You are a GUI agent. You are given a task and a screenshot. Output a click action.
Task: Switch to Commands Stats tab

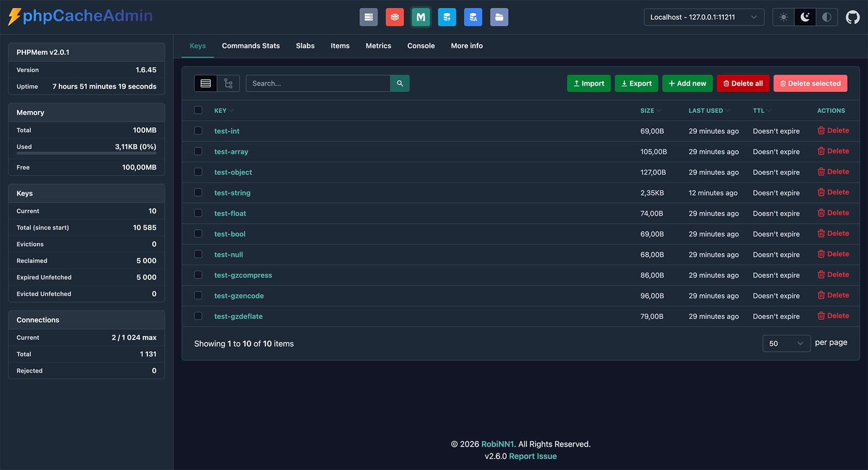coord(251,46)
